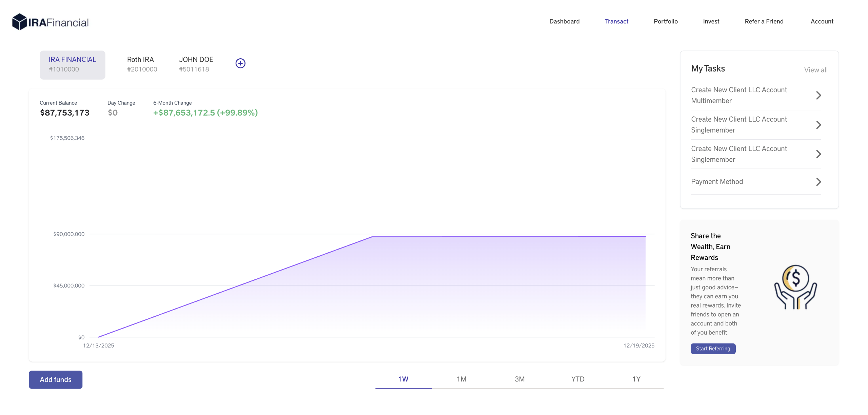Click the IRA Financial cube logo
868x415 pixels.
point(20,22)
